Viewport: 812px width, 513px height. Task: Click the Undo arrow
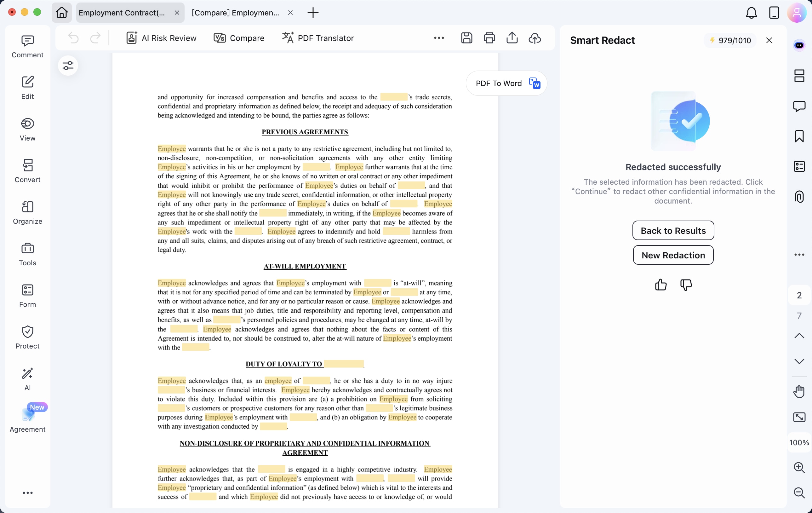point(73,38)
